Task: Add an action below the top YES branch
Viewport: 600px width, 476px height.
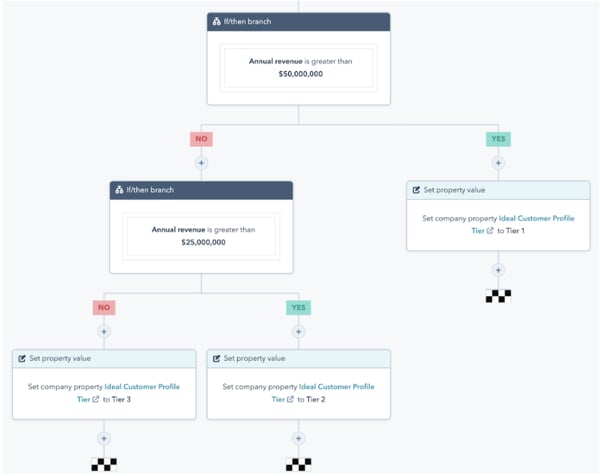Action: point(497,162)
